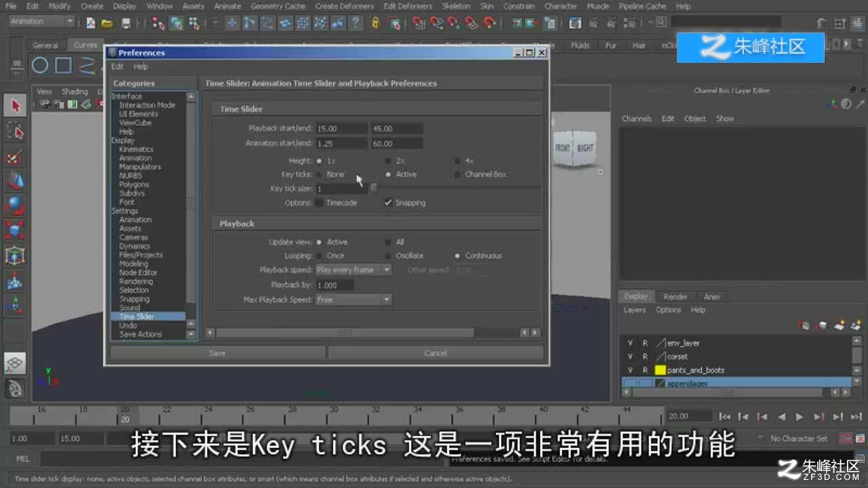This screenshot has height=488, width=868.
Task: Open the Max Playback Speed dropdown
Action: (x=353, y=300)
